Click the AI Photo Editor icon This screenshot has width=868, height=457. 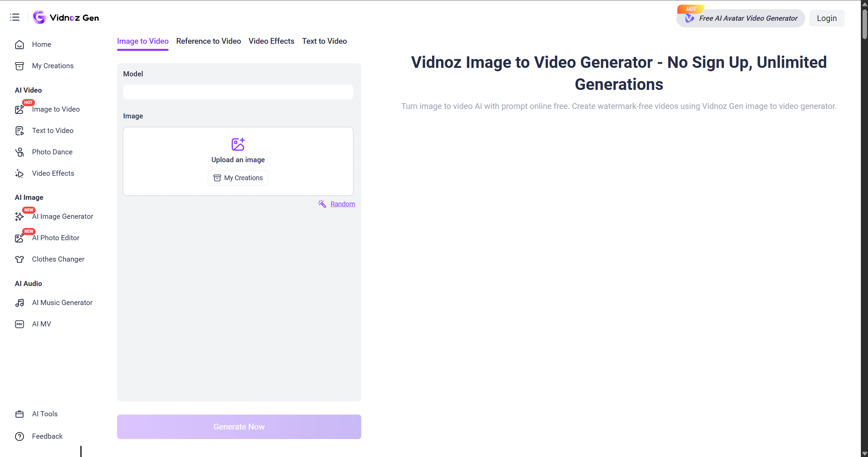[20, 238]
